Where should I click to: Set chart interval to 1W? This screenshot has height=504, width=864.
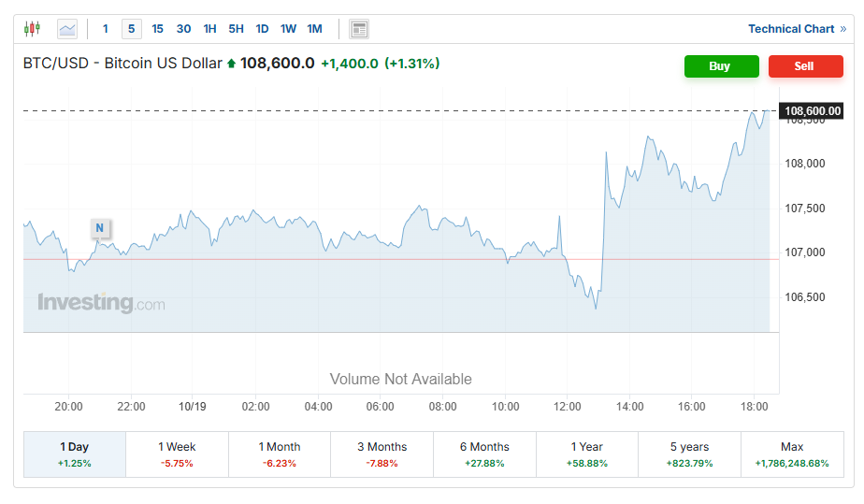(x=288, y=29)
